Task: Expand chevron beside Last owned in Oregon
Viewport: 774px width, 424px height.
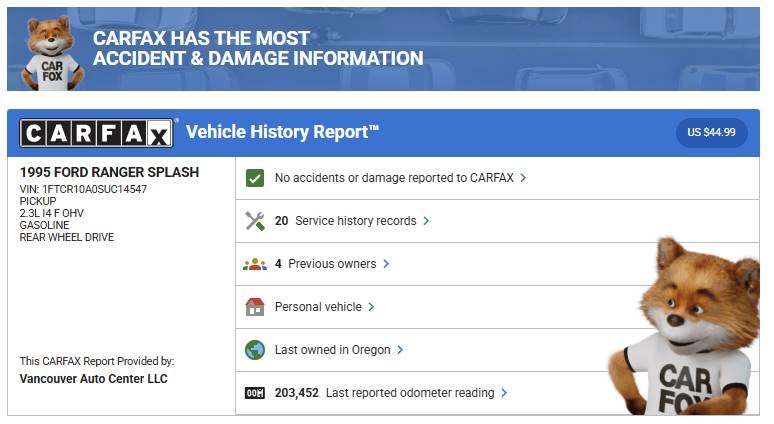Action: click(x=400, y=350)
